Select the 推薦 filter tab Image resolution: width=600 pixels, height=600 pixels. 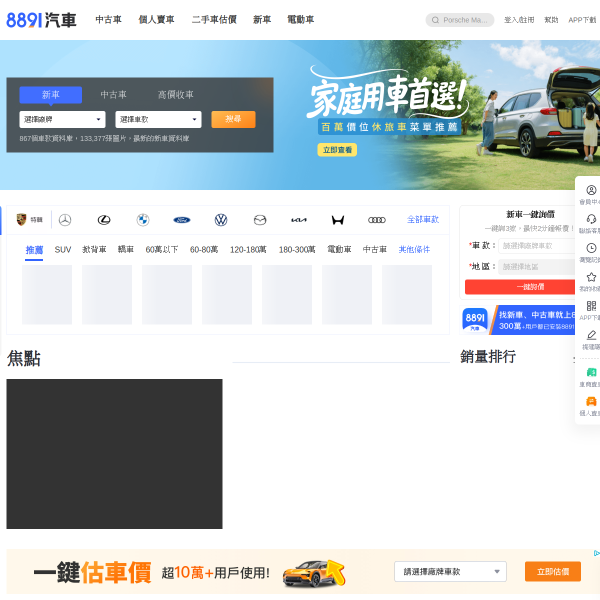34,250
